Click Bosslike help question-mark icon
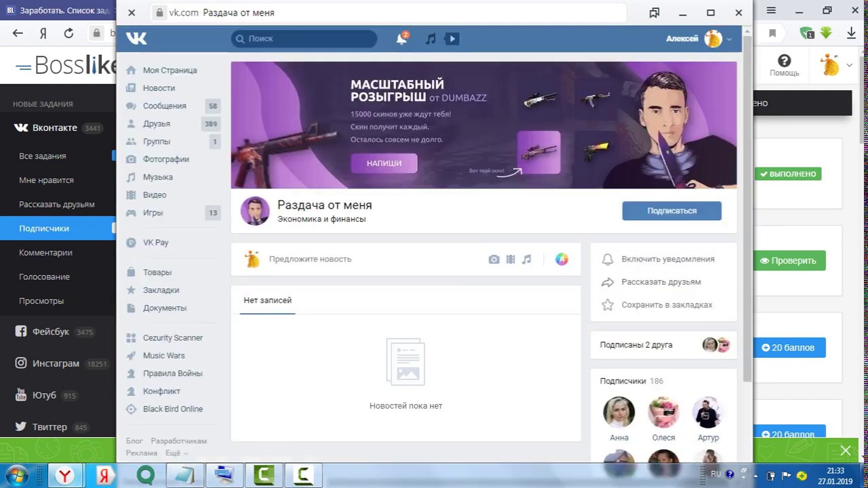Viewport: 868px width, 488px height. pos(784,61)
